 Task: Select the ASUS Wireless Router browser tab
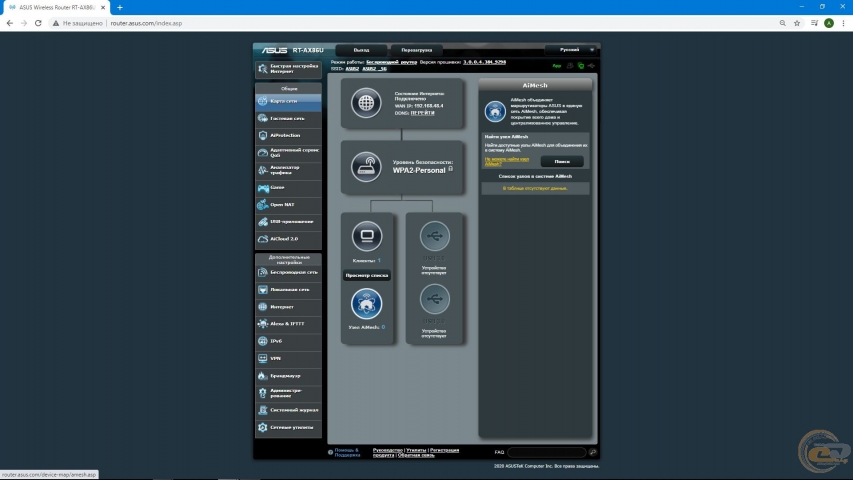tap(56, 8)
